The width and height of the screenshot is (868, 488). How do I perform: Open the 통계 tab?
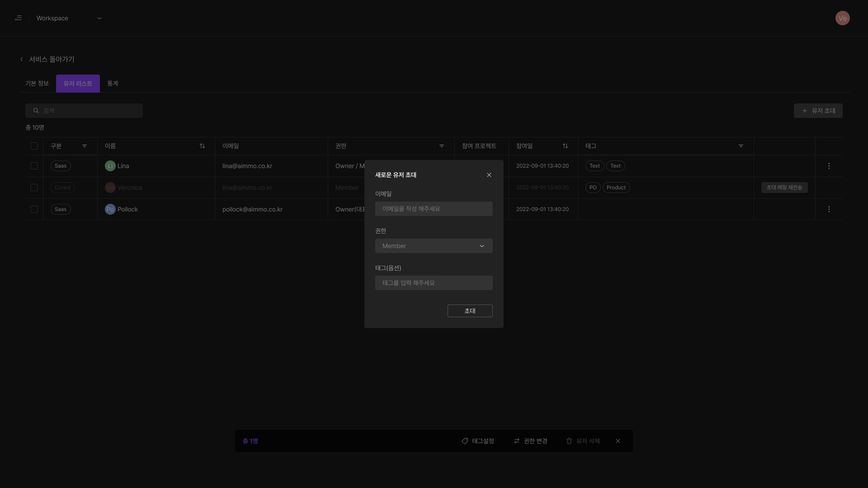click(113, 84)
